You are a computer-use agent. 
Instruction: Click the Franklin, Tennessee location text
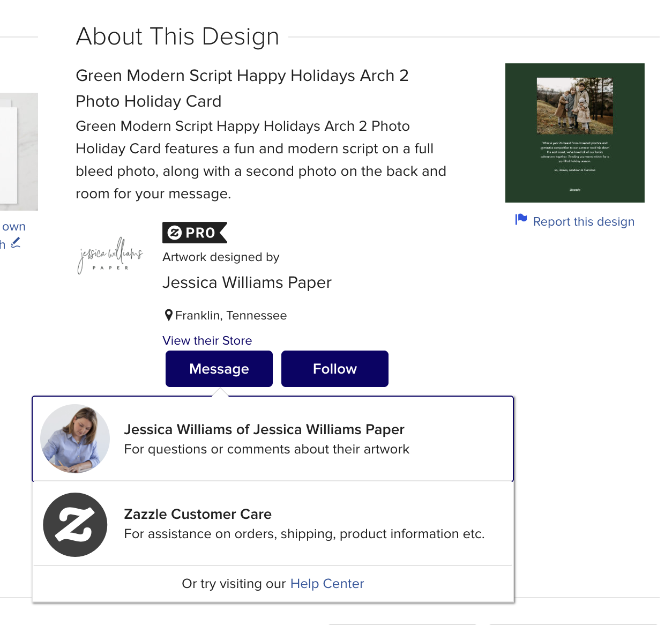pos(231,316)
